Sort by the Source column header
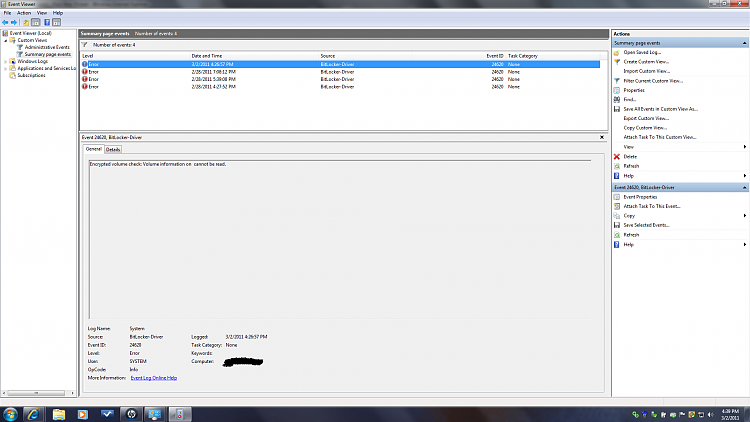Viewport: 750px width, 422px height. (365, 56)
